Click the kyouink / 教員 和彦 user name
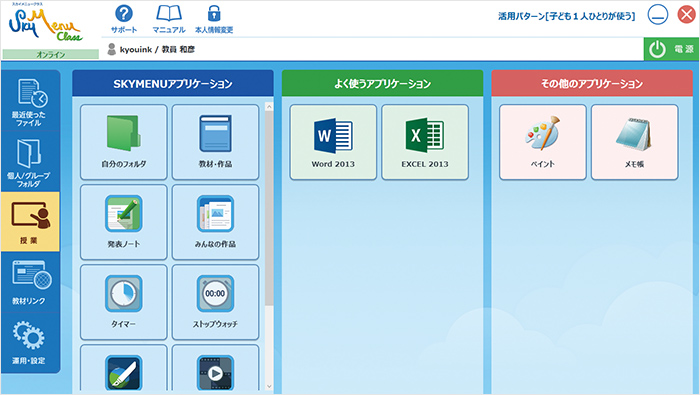 [157, 49]
